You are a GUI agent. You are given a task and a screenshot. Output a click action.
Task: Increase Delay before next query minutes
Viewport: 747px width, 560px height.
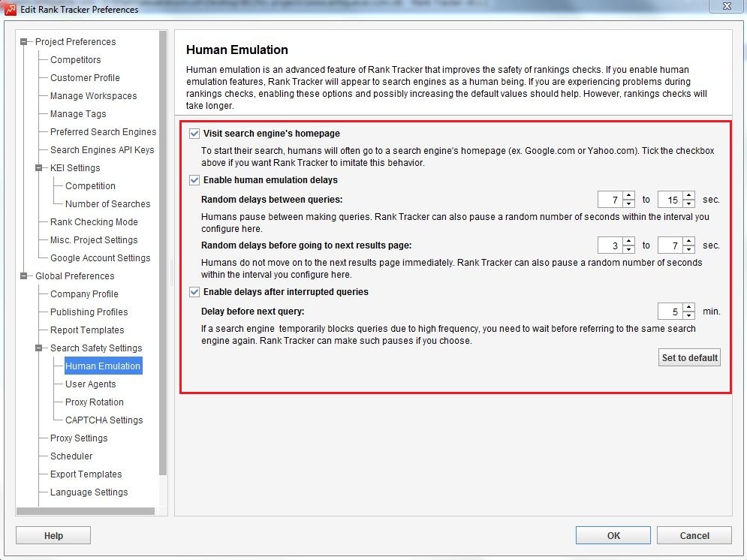[689, 307]
